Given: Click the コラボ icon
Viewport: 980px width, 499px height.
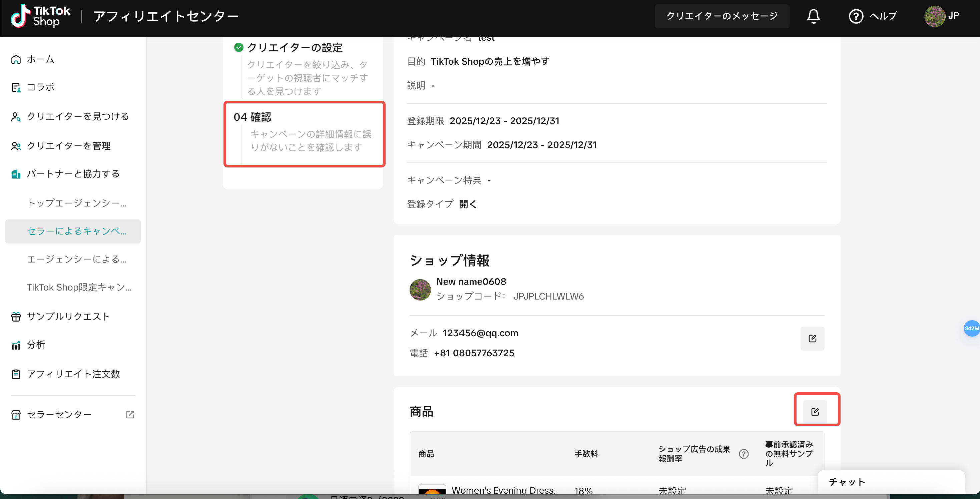Looking at the screenshot, I should (x=16, y=87).
